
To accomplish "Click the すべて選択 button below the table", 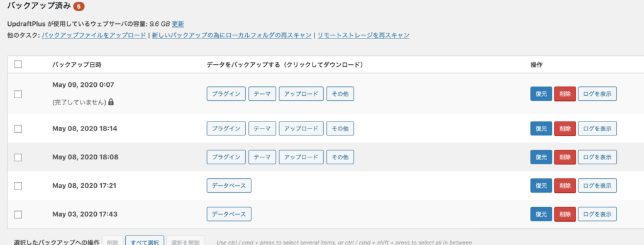I will pos(145,242).
